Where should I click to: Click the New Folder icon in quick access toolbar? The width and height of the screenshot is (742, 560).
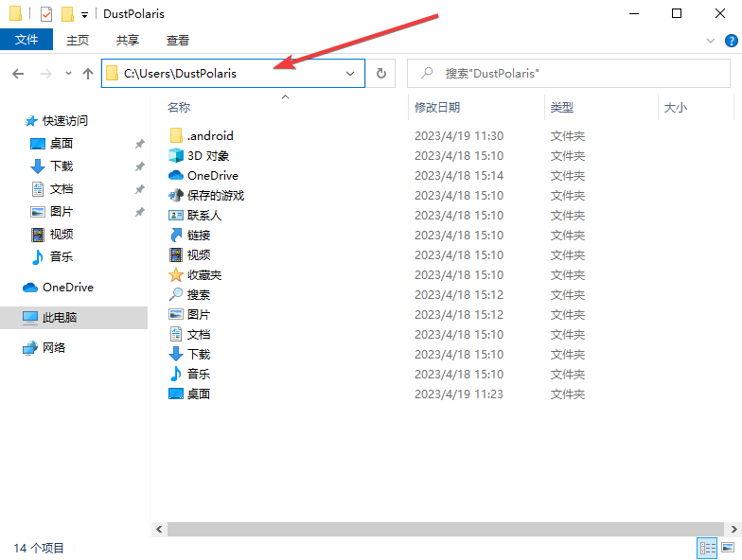(x=68, y=14)
